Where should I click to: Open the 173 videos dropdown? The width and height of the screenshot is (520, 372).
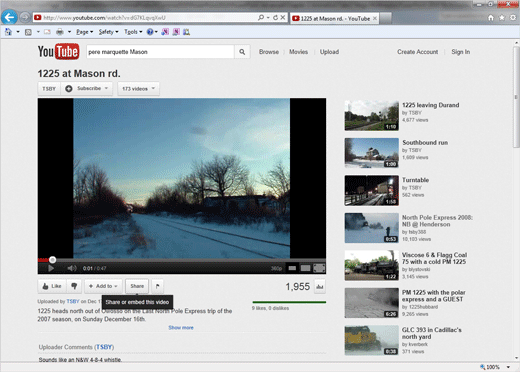138,89
